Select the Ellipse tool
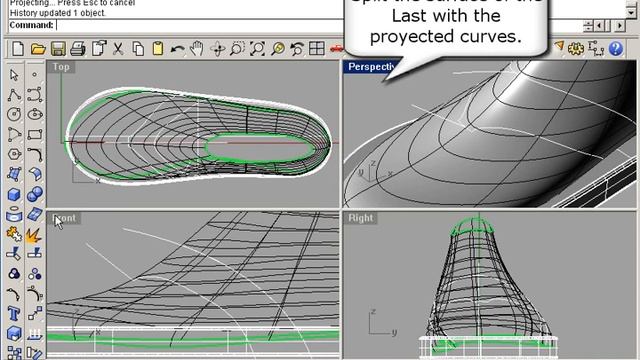The image size is (640, 360). 35,114
